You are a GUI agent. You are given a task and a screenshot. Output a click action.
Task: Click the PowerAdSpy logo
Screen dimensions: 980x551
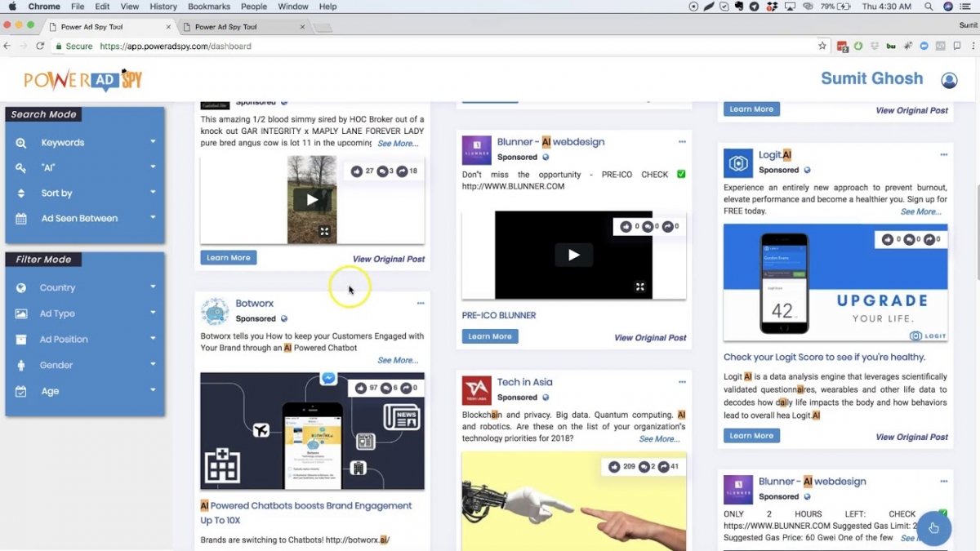coord(83,80)
